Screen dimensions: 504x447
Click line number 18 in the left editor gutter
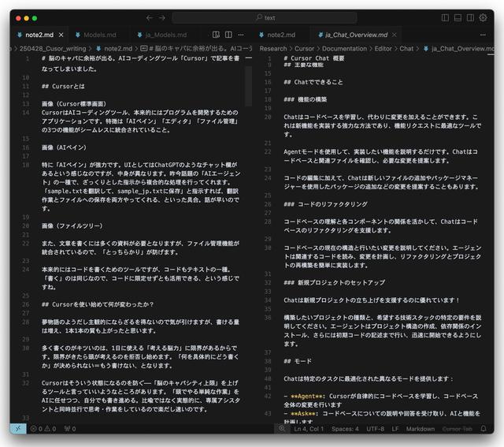coord(26,165)
